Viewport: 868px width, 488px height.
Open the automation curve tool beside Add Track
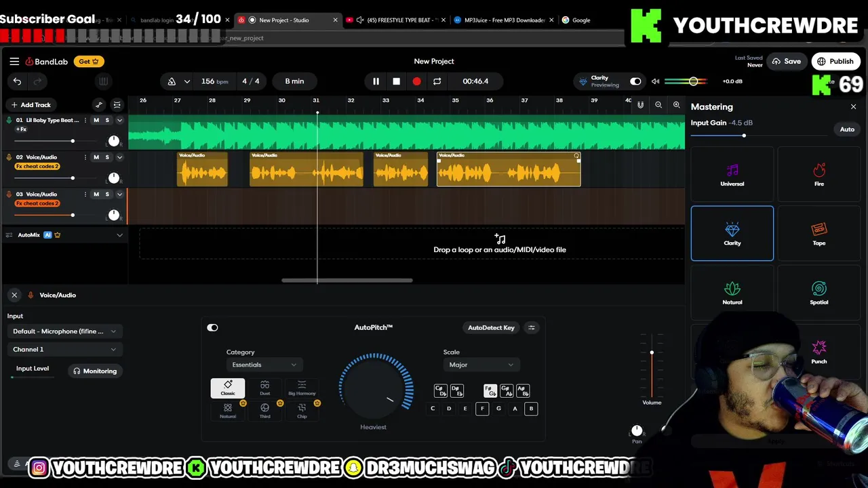(x=99, y=105)
